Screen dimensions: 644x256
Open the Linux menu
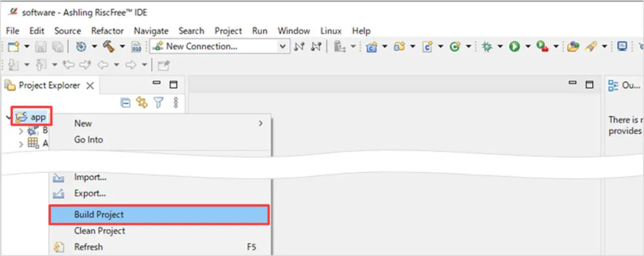click(331, 31)
